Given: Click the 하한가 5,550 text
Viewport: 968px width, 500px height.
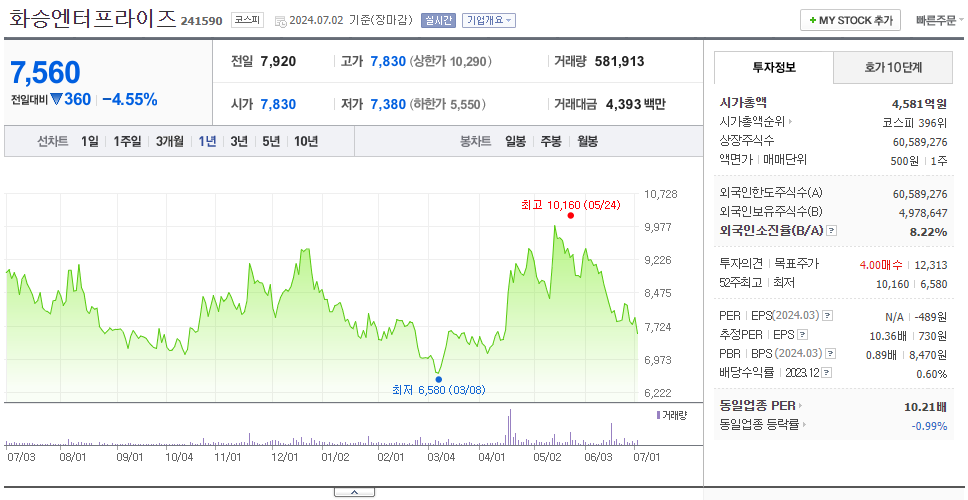Looking at the screenshot, I should (447, 104).
